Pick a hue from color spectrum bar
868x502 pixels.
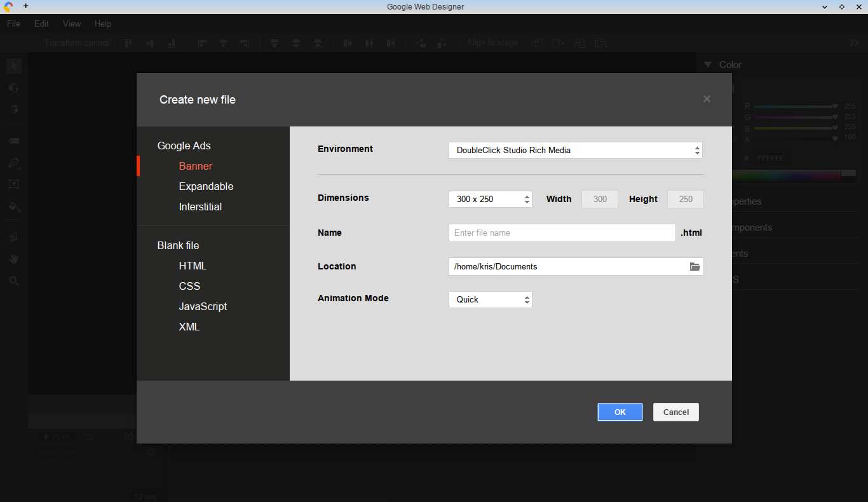(x=785, y=176)
